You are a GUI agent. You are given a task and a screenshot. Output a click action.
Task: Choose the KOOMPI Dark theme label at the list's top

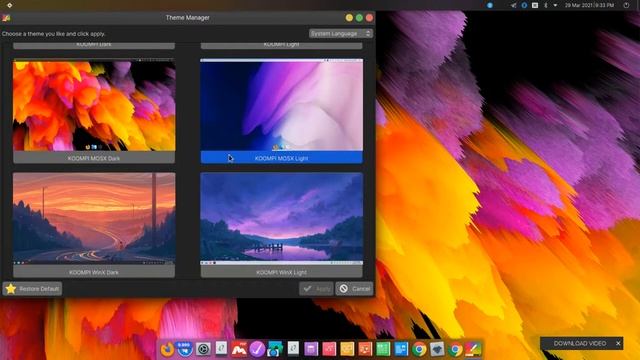(94, 45)
